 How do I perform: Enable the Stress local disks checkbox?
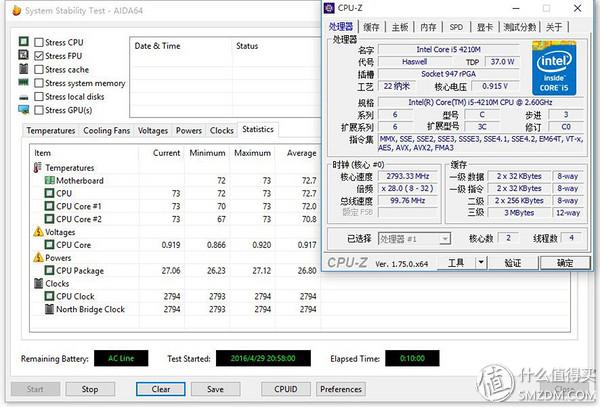coord(39,96)
